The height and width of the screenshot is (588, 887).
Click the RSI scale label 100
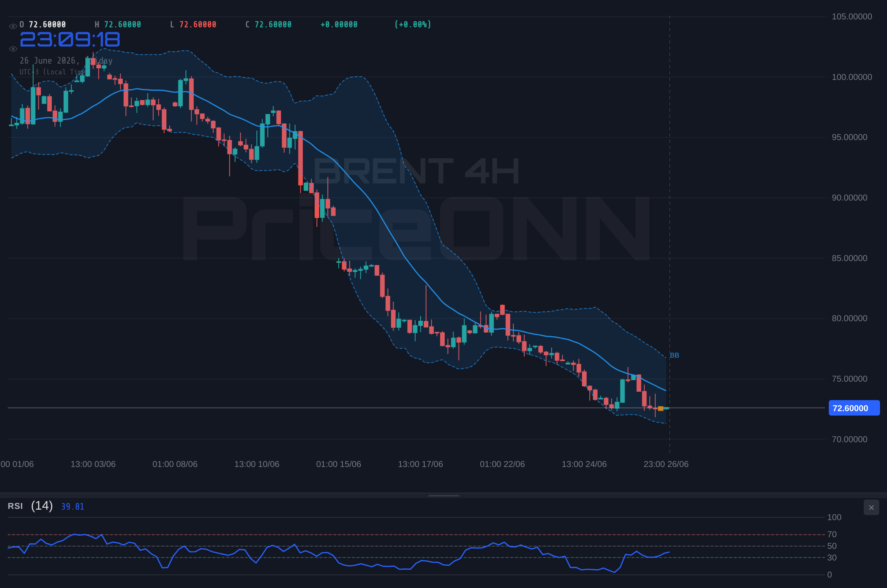click(x=834, y=517)
